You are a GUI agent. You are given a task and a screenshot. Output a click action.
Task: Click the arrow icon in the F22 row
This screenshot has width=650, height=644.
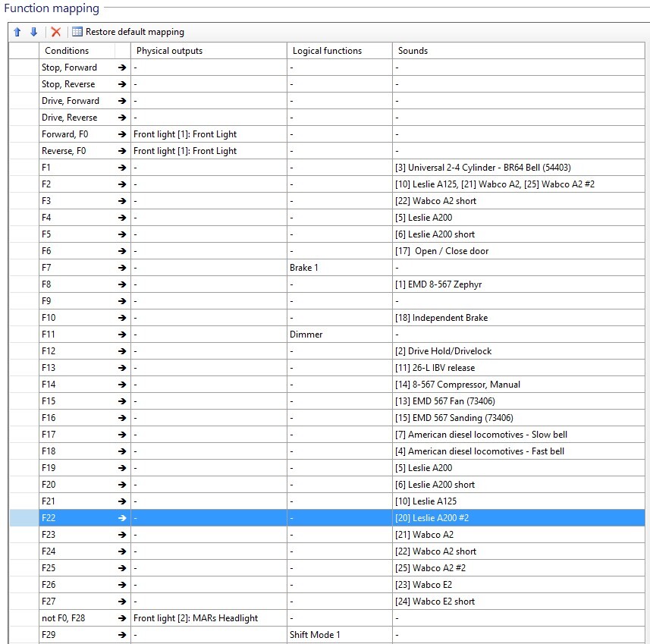tap(122, 518)
